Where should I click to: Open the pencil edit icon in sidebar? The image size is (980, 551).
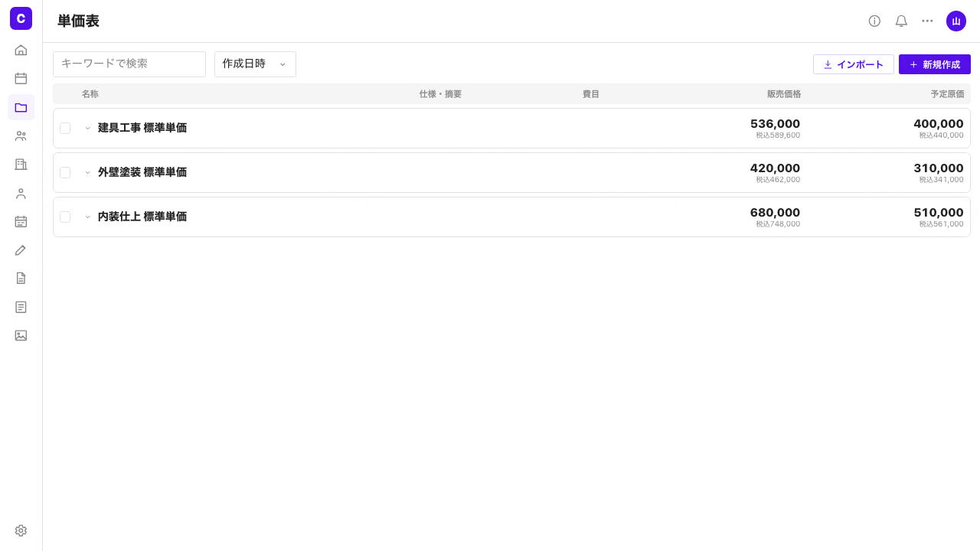pos(21,249)
